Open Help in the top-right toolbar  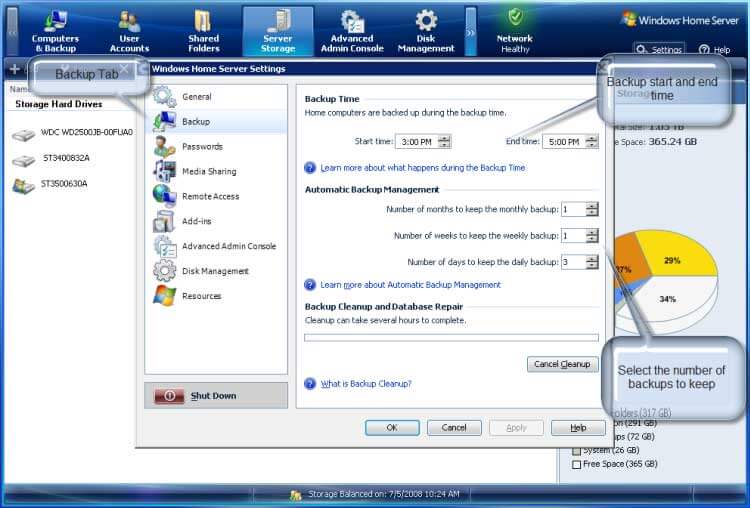[715, 49]
